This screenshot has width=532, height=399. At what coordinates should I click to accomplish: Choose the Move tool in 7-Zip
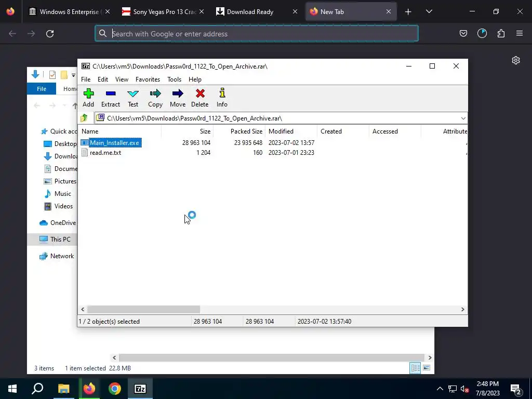tap(178, 98)
